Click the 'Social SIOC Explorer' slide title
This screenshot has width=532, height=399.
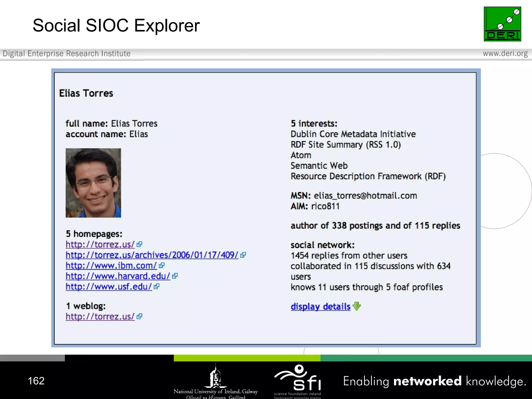(x=116, y=25)
